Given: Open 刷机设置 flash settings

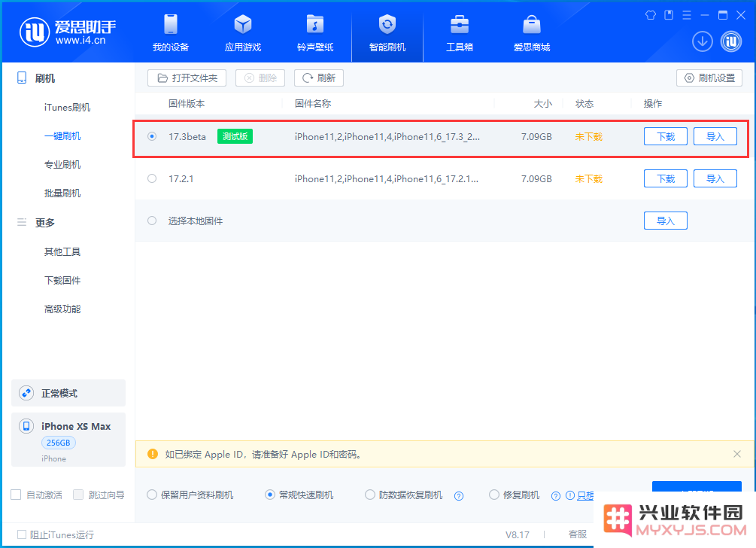Looking at the screenshot, I should [709, 78].
